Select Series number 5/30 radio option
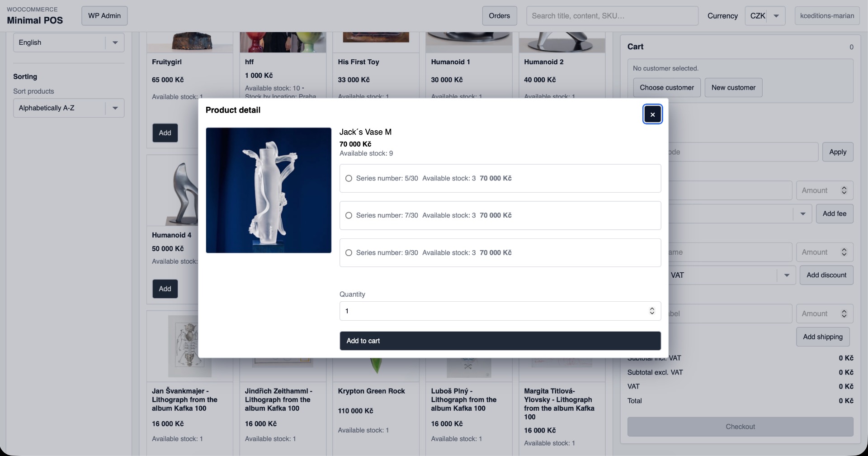 click(x=349, y=178)
